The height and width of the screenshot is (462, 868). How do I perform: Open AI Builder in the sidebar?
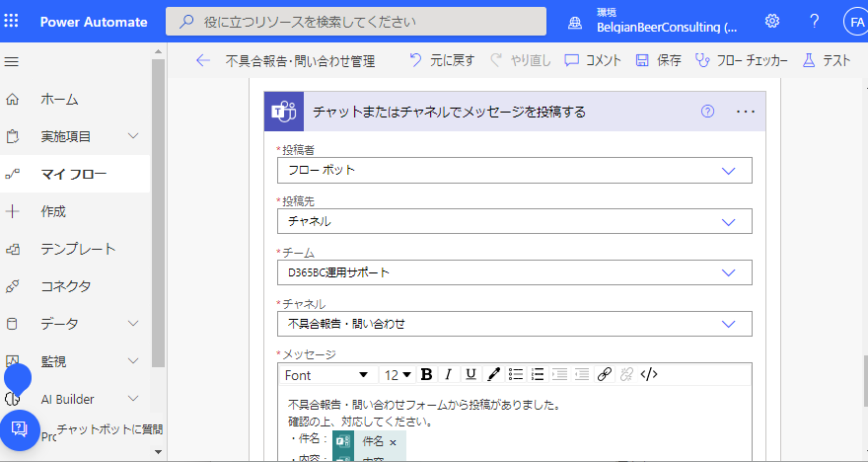tap(67, 399)
